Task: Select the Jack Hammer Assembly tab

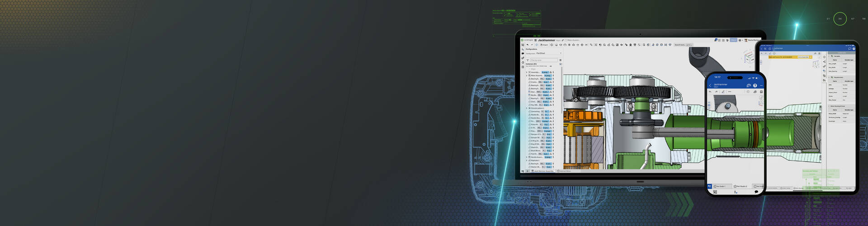Action: 542,171
